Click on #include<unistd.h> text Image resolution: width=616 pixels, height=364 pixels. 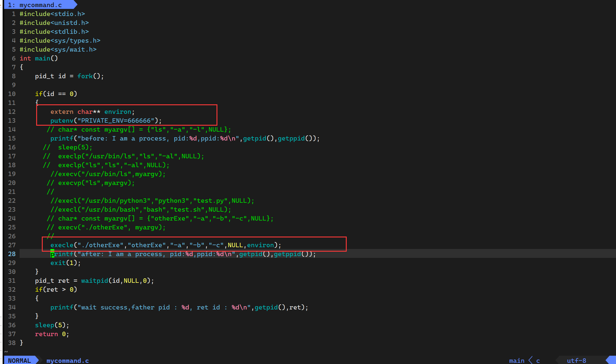click(x=54, y=23)
